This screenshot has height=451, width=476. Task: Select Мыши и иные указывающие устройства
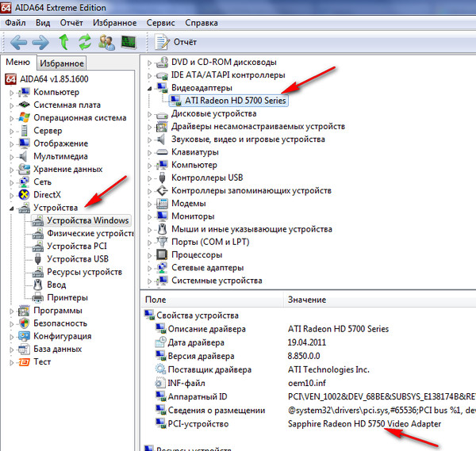point(251,229)
